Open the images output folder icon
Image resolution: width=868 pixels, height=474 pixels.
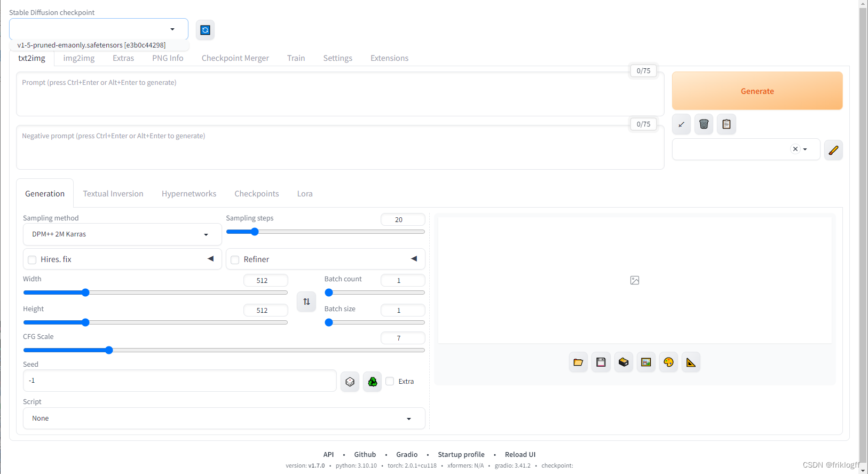[578, 362]
